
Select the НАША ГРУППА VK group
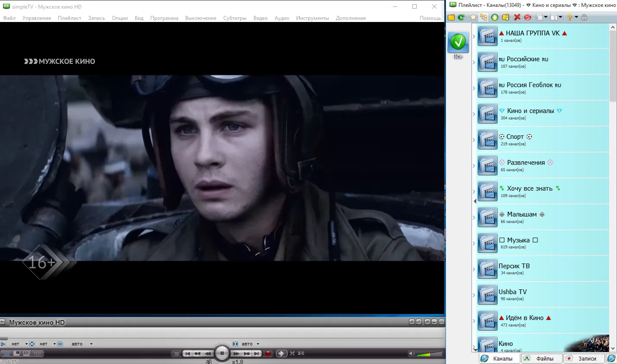(543, 36)
